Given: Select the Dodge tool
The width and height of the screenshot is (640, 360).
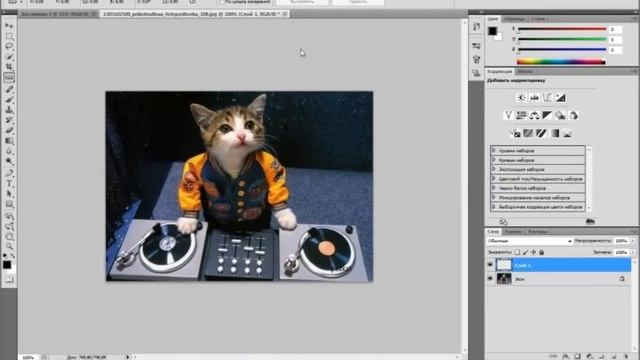Looking at the screenshot, I should point(9,162).
